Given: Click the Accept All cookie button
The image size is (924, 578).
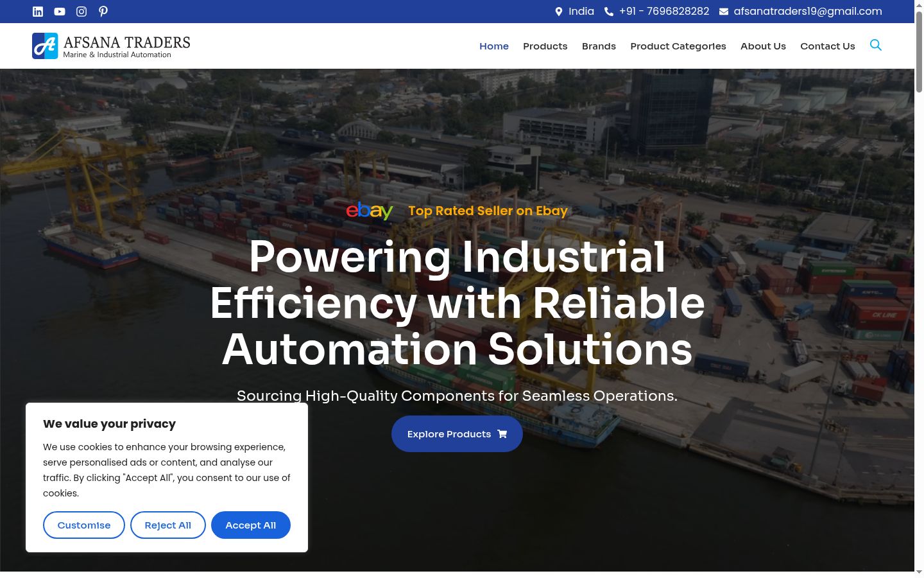Looking at the screenshot, I should click(251, 525).
